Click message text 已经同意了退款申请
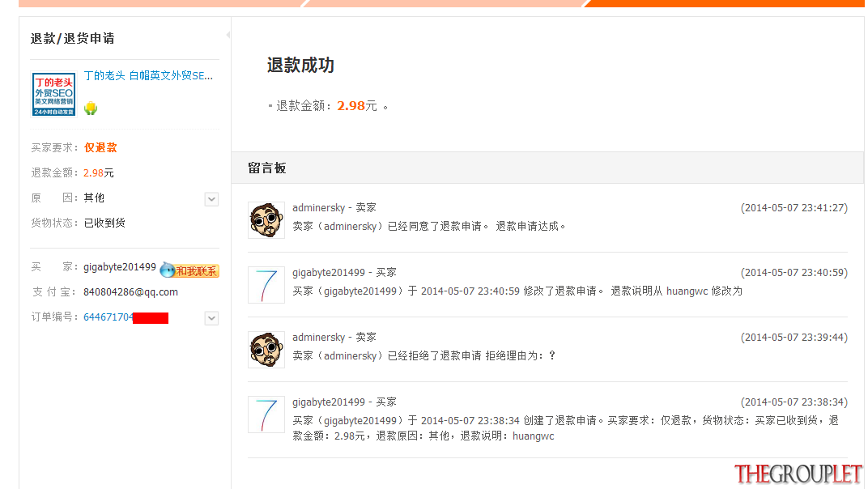Viewport: 868px width, 489px height. pyautogui.click(x=435, y=227)
